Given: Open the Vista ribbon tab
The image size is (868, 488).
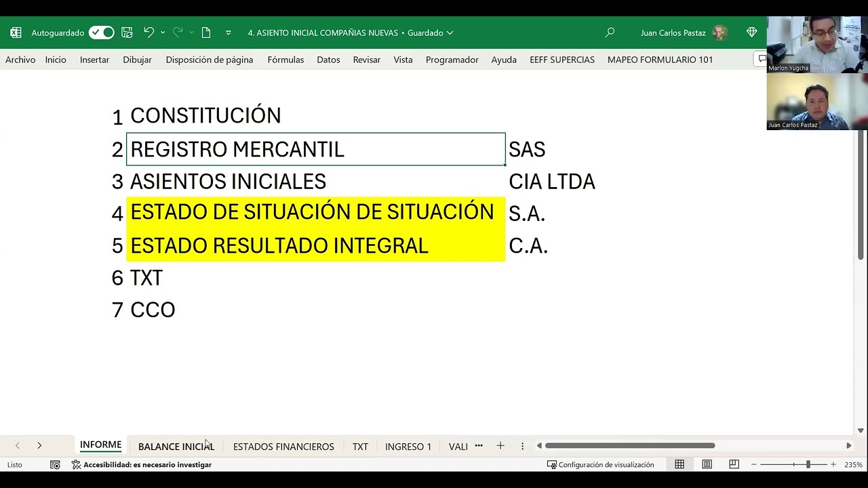Looking at the screenshot, I should tap(403, 60).
